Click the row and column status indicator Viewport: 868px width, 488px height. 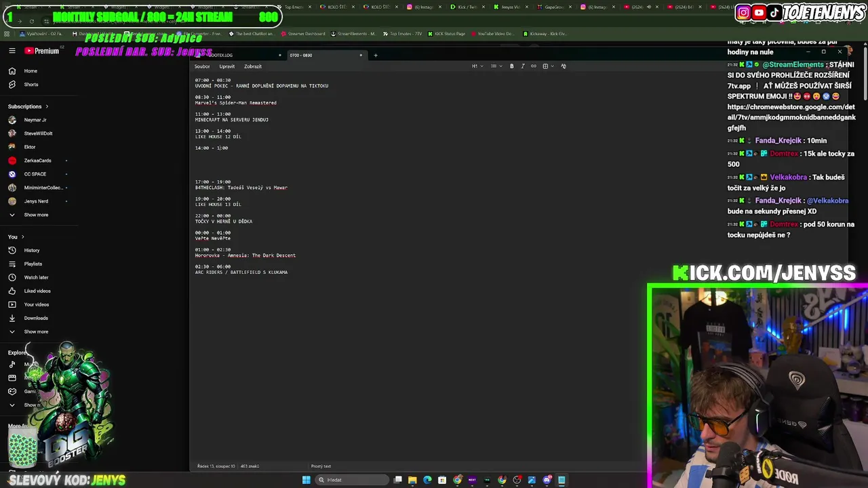point(216,466)
